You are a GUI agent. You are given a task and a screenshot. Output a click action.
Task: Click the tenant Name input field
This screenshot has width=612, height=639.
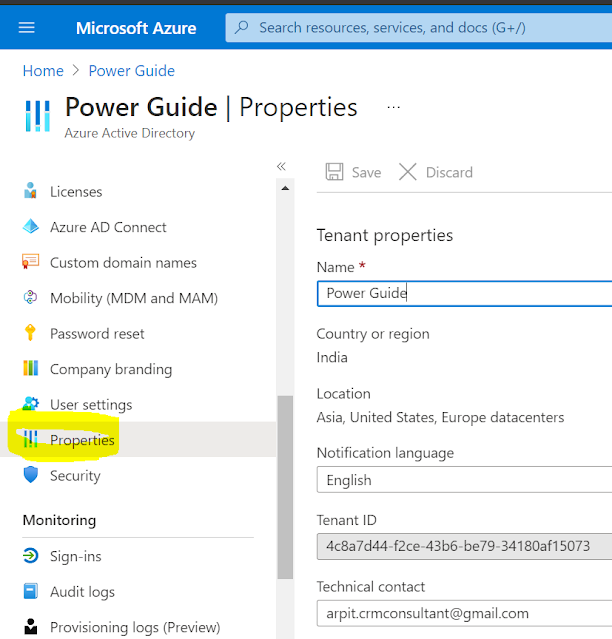pyautogui.click(x=465, y=293)
